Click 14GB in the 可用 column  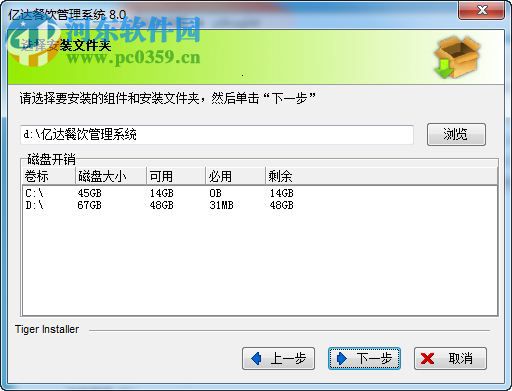coord(162,193)
